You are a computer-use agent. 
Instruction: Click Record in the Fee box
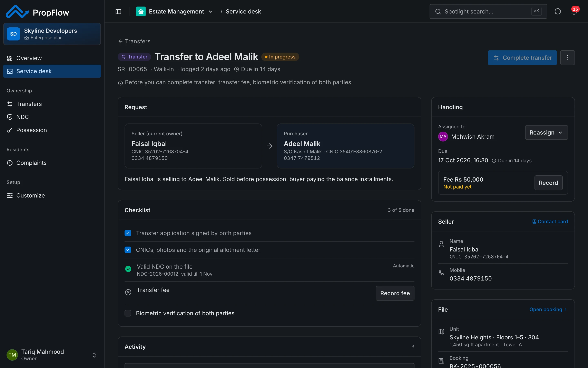548,183
